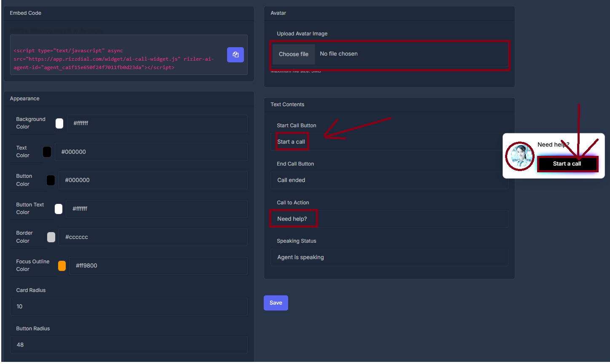Image resolution: width=610 pixels, height=364 pixels.
Task: Click the Button Radius label
Action: 33,329
